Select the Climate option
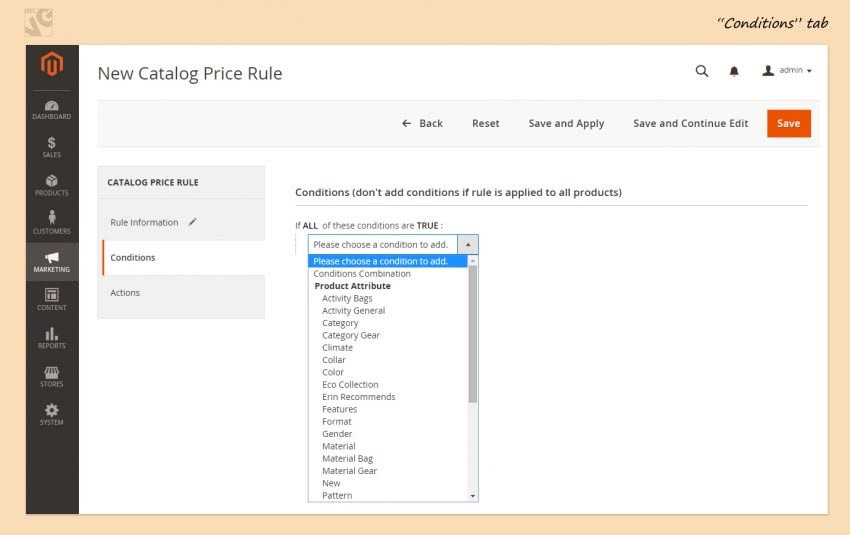The height and width of the screenshot is (535, 850). (337, 347)
